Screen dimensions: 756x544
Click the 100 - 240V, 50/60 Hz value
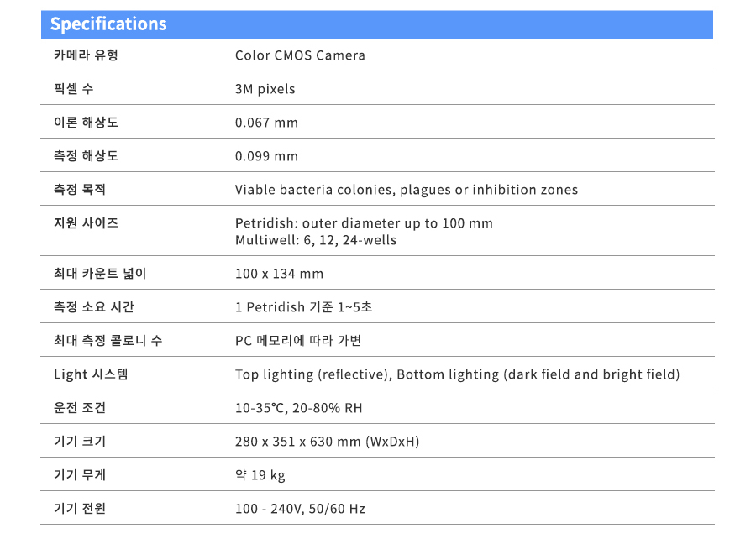click(x=300, y=509)
